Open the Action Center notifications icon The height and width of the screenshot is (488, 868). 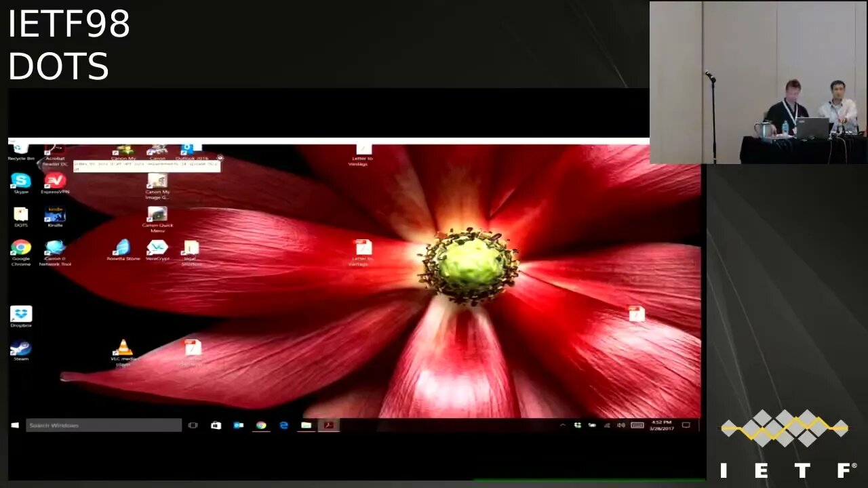(x=686, y=425)
